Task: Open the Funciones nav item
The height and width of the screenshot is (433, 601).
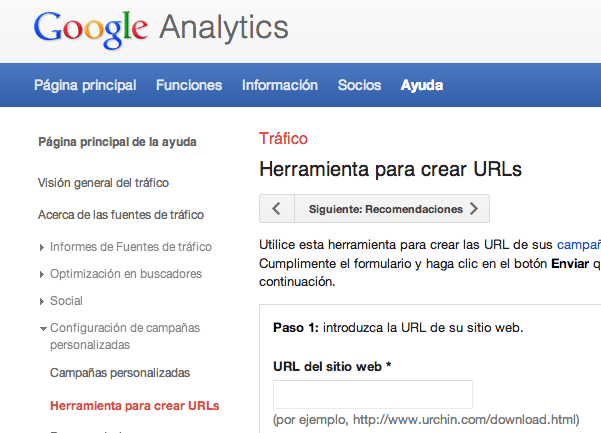Action: click(x=189, y=85)
